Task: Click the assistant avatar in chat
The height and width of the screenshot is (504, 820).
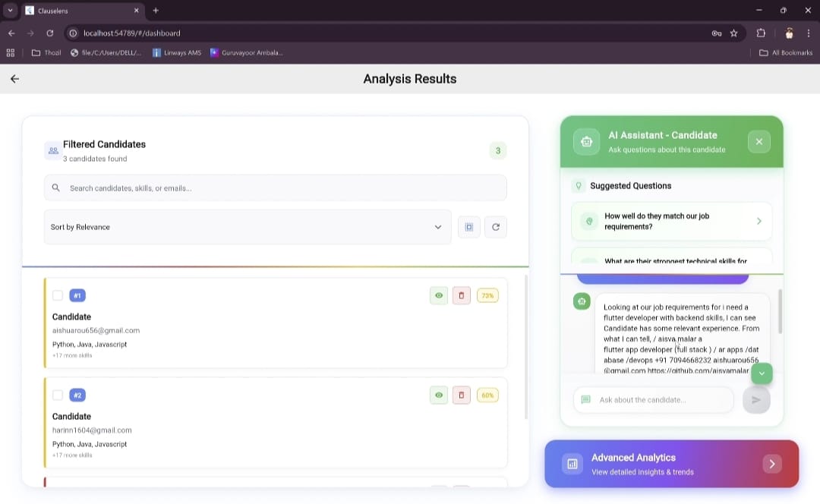Action: pos(582,301)
